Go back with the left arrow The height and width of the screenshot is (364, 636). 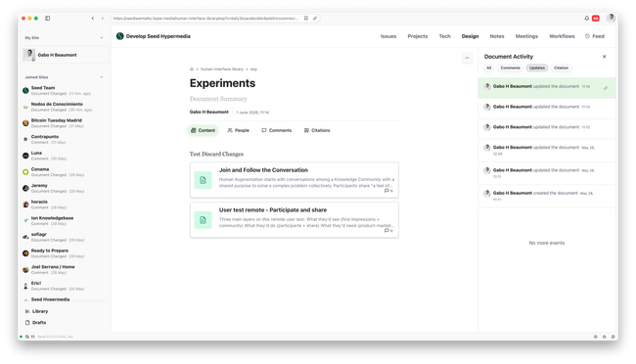click(93, 19)
